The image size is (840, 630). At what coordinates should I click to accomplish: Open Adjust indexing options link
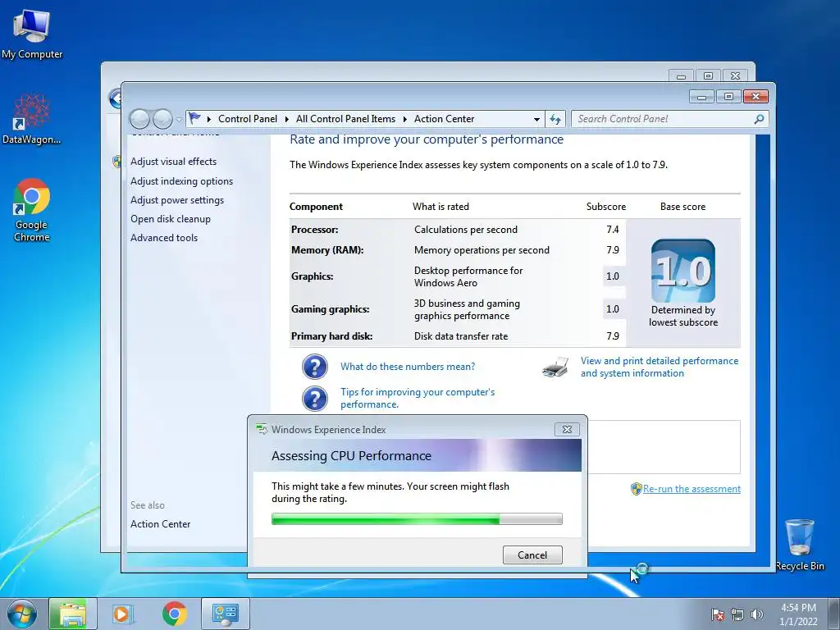click(x=181, y=181)
